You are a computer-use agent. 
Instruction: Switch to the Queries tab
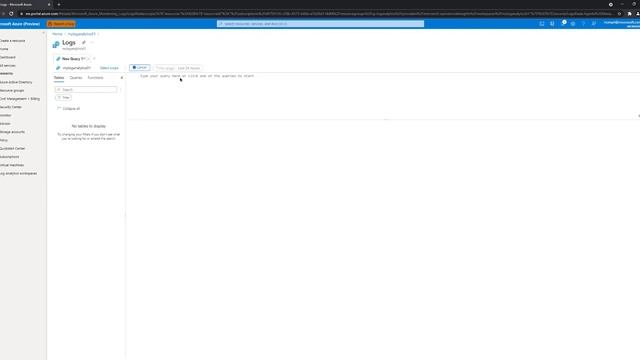point(76,78)
